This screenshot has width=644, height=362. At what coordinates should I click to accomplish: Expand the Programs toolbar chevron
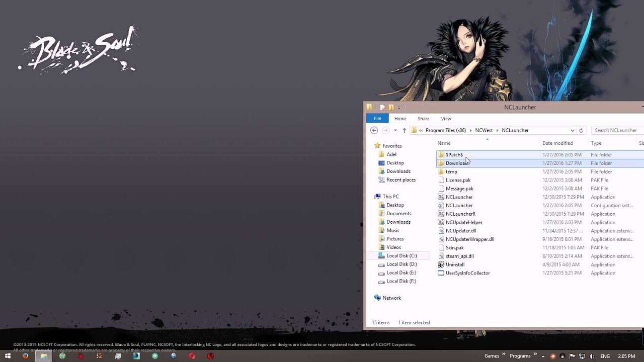click(535, 354)
